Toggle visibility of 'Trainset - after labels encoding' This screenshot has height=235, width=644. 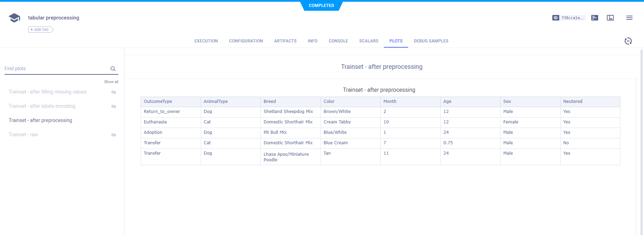coord(113,106)
